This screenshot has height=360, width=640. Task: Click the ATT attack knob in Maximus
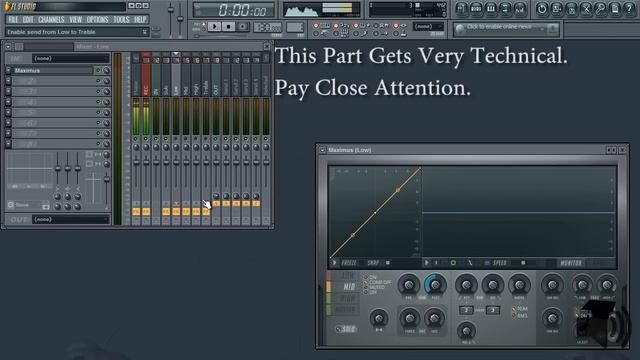(466, 285)
